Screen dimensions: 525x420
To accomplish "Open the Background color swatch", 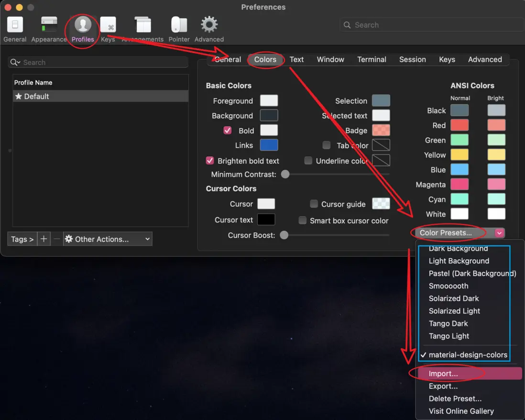I will point(269,115).
